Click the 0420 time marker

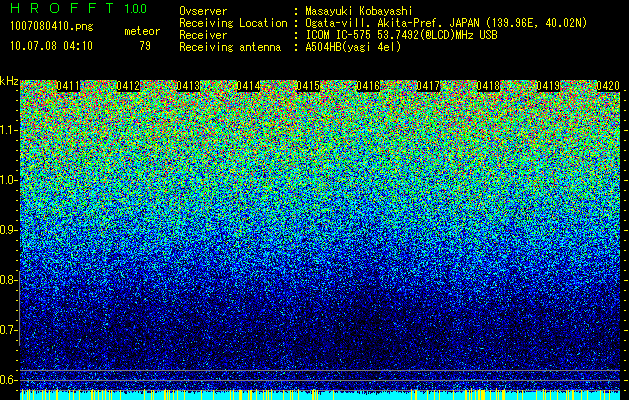[608, 86]
